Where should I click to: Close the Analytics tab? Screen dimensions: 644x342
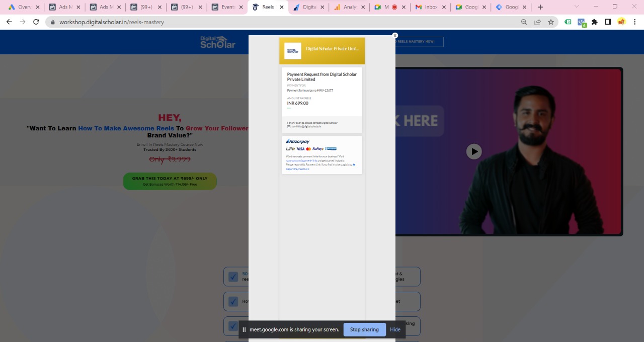click(x=363, y=7)
